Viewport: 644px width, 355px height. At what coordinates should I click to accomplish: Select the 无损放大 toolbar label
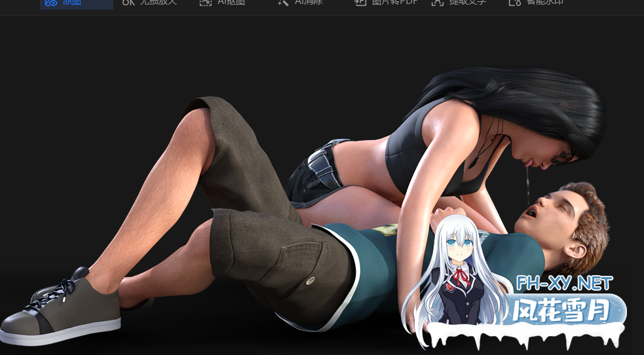pyautogui.click(x=158, y=3)
